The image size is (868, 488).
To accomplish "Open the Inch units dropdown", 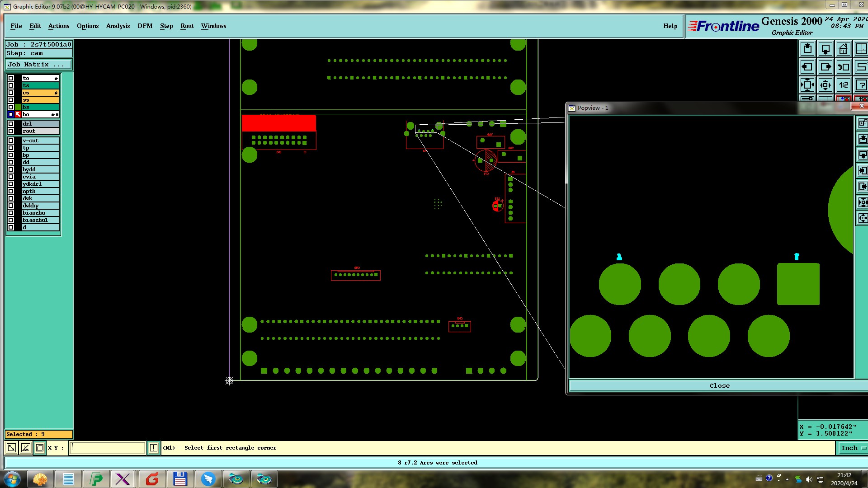I will 853,448.
